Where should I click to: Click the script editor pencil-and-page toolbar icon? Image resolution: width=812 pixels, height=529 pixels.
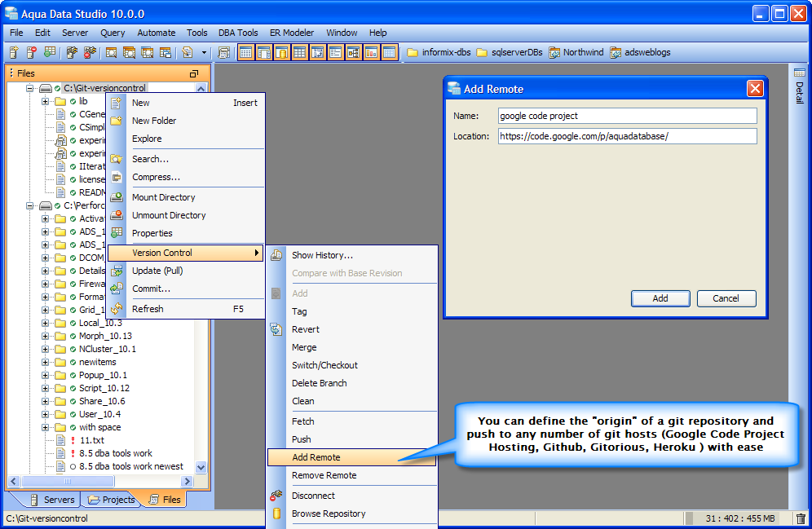[188, 52]
